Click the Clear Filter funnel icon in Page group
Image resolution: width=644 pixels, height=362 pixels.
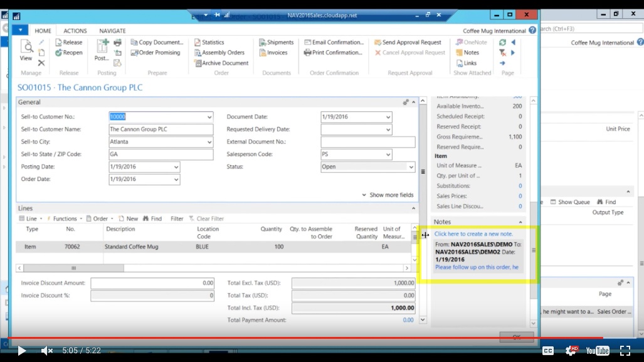(502, 53)
